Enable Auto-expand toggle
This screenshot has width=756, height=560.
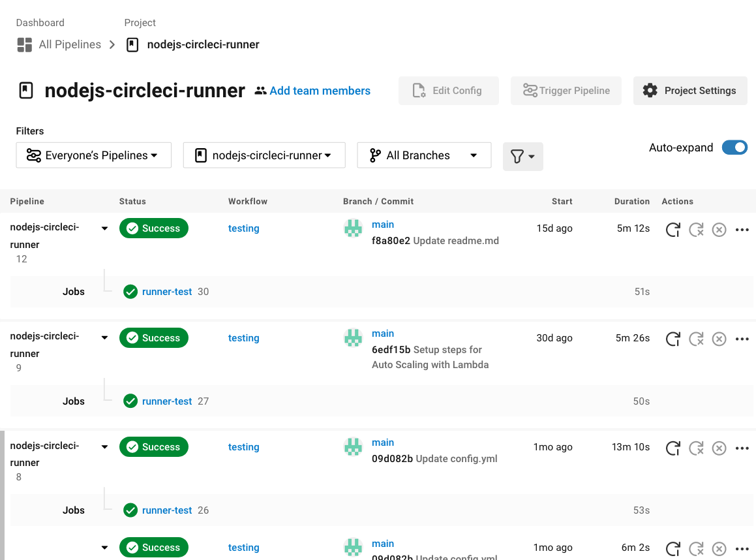coord(734,148)
